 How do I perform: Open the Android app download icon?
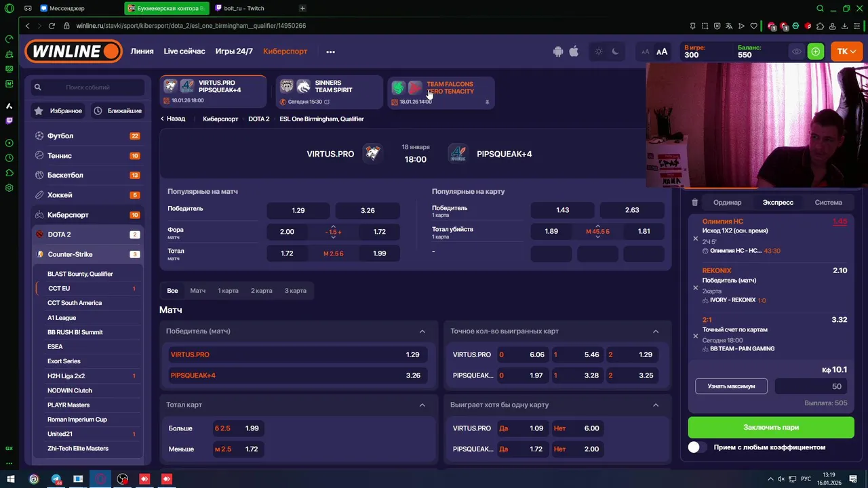(x=558, y=52)
